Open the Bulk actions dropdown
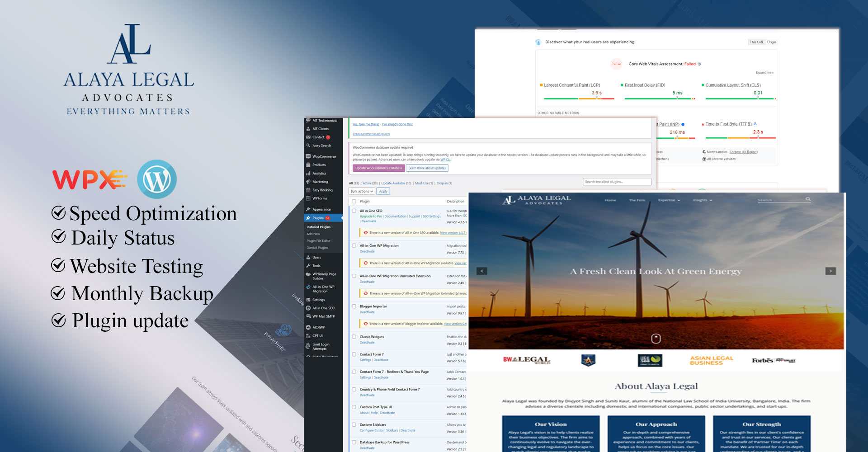The image size is (868, 452). pos(362,191)
